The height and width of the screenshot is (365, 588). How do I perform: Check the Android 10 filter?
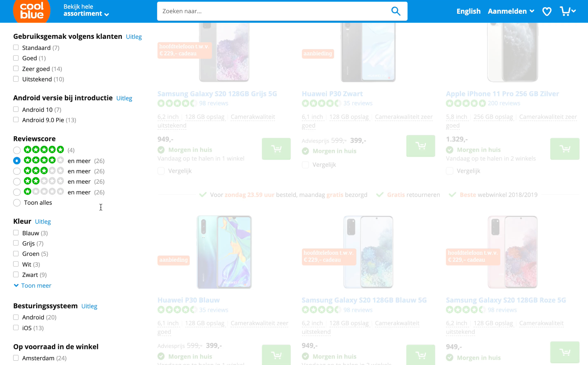pyautogui.click(x=16, y=109)
